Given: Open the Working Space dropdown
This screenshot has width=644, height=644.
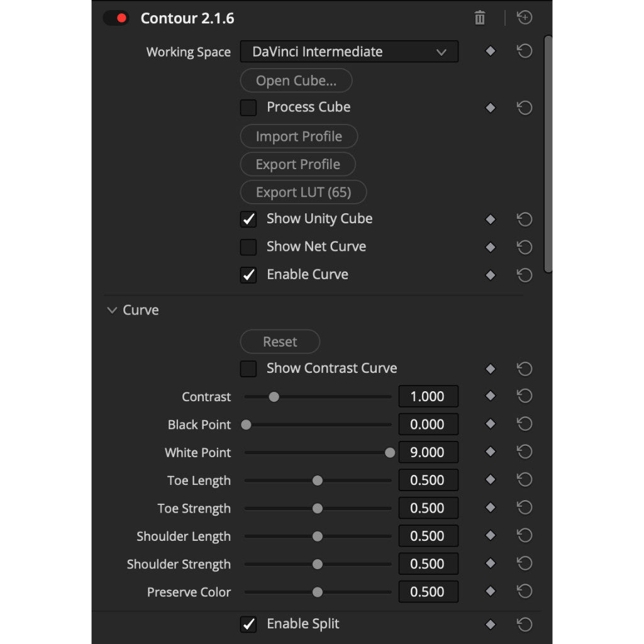Looking at the screenshot, I should [x=349, y=52].
